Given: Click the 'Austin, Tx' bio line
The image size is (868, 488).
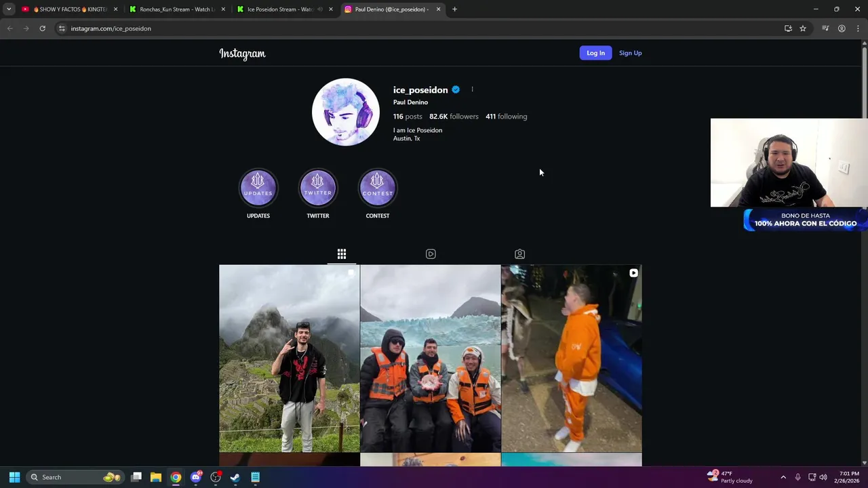Looking at the screenshot, I should point(406,138).
